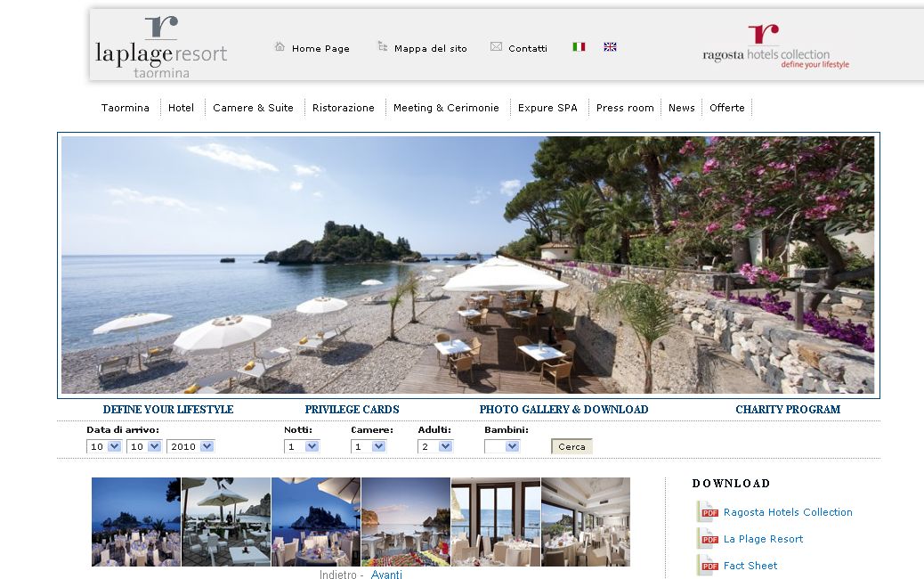Click the Home Page house icon
Screen dimensions: 924x579
click(x=280, y=48)
